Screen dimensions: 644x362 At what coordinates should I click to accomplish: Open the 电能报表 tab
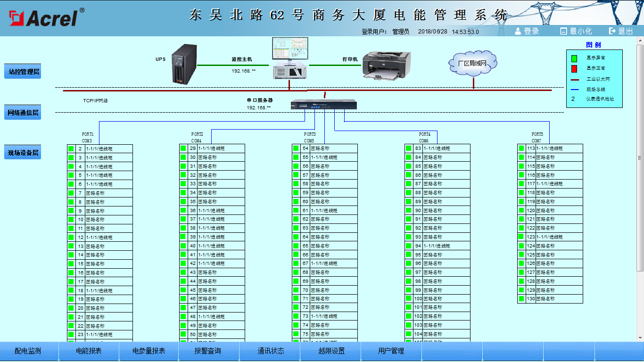coord(89,351)
